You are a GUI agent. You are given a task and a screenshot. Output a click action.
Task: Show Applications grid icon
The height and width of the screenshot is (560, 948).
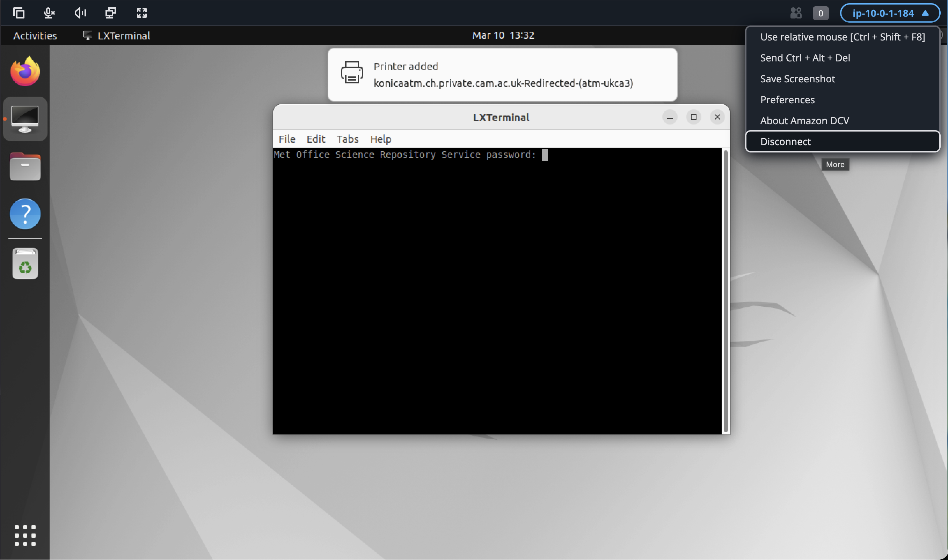point(25,535)
